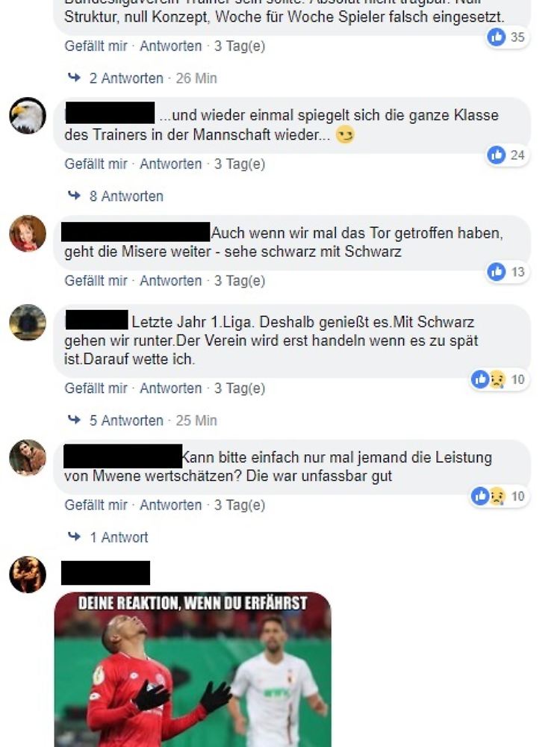The image size is (560, 747).
Task: Open the '3 Tag(e)' timestamp under the Mwene comment
Action: pyautogui.click(x=240, y=505)
